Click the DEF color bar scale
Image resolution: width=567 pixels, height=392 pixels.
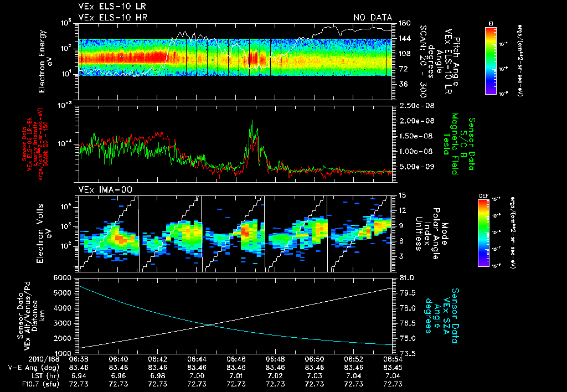(483, 233)
